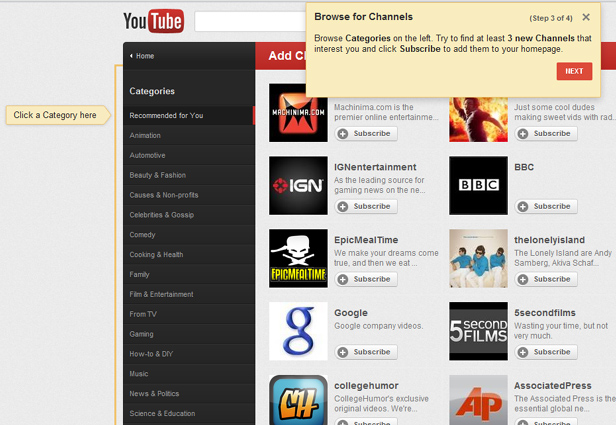Choose the News & Politics category

[x=189, y=394]
